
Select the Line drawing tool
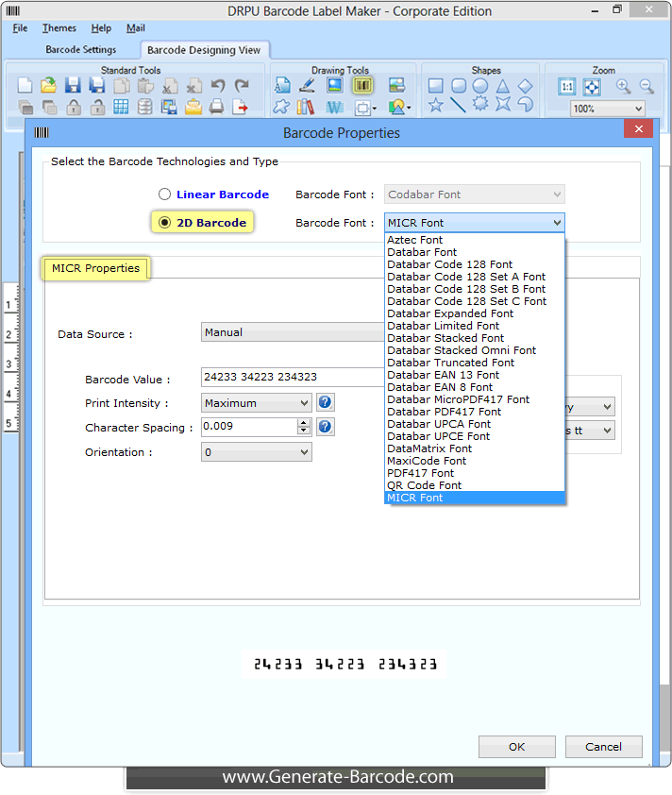coord(458,105)
